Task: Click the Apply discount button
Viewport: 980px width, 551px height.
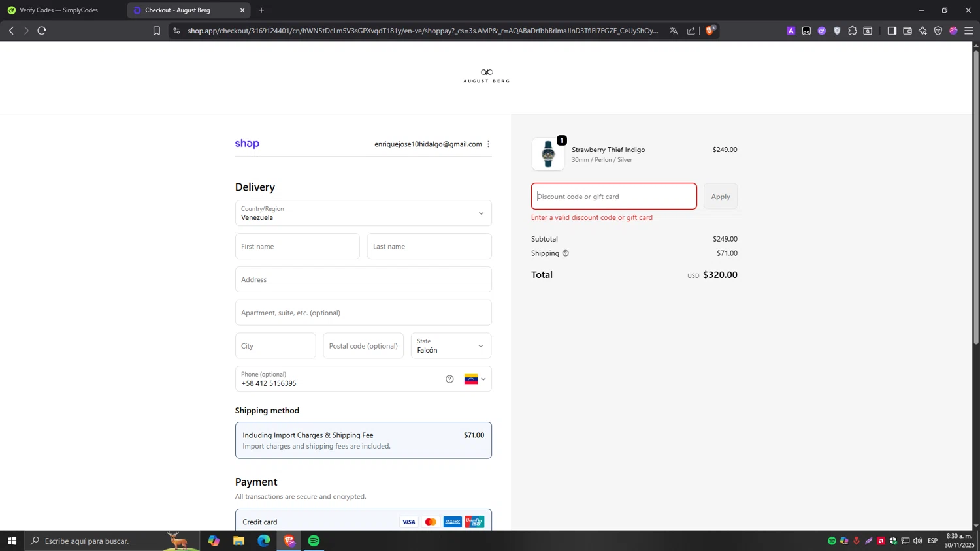Action: pyautogui.click(x=721, y=197)
